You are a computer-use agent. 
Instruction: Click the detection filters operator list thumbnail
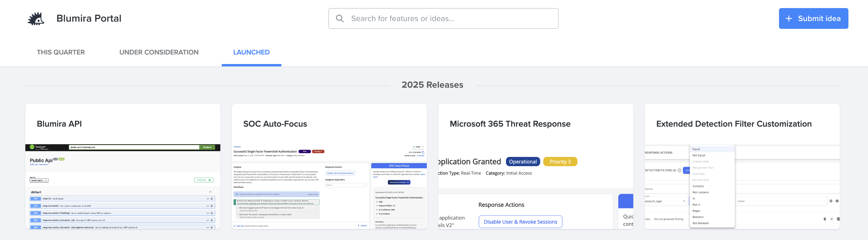click(742, 187)
